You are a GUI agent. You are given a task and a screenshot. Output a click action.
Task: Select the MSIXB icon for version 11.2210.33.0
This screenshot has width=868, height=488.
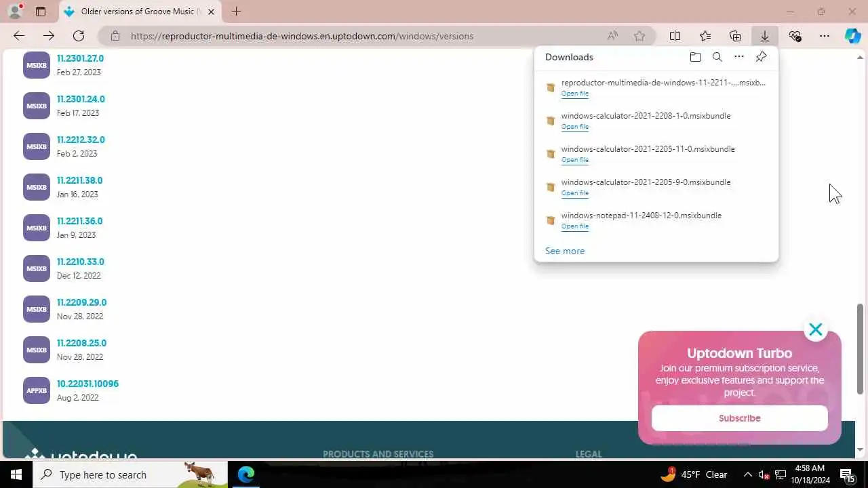point(37,268)
